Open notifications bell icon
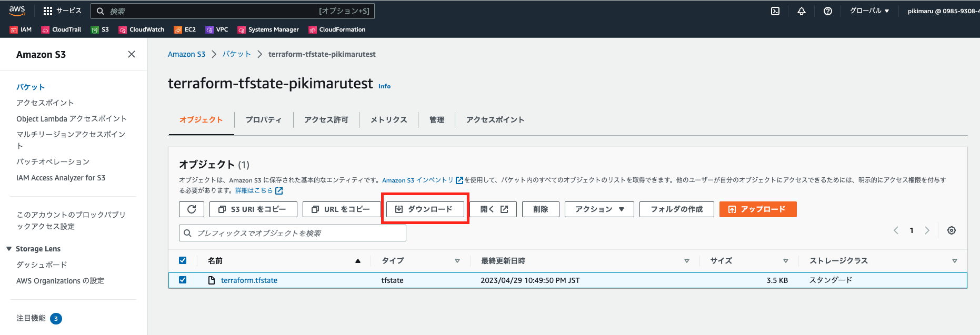The image size is (980, 335). pos(802,11)
